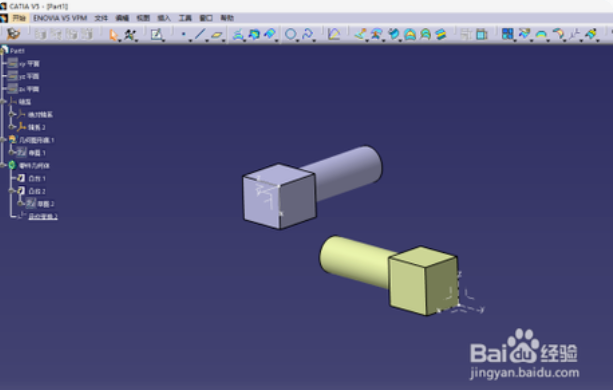613x390 pixels.
Task: Click the Sketch tool icon
Action: point(156,34)
